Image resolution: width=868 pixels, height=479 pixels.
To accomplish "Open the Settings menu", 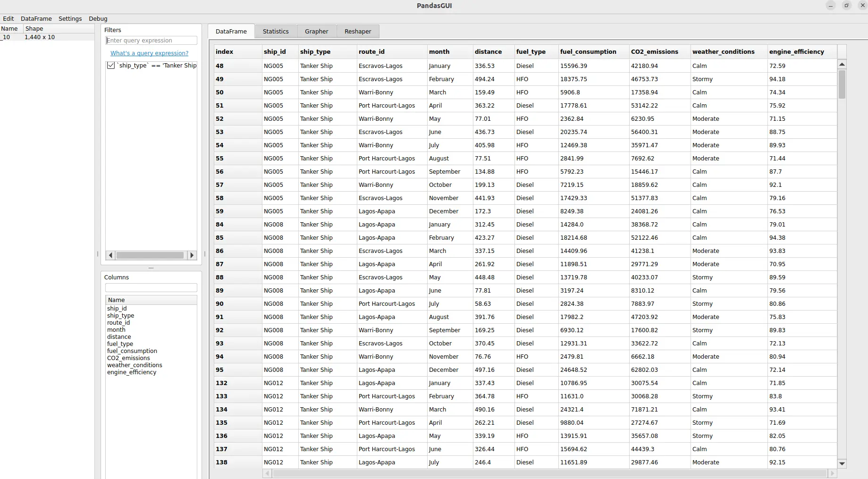I will tap(70, 19).
